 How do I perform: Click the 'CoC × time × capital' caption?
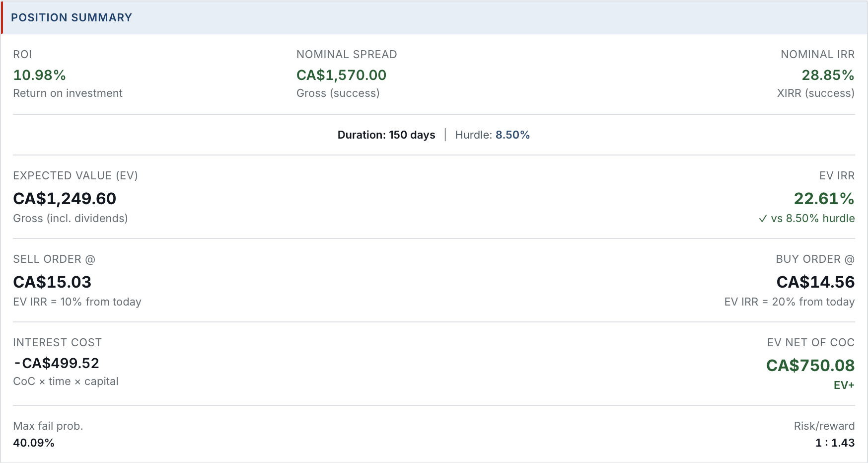click(66, 382)
